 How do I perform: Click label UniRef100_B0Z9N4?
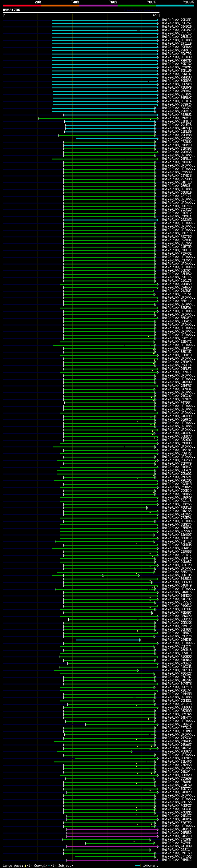click(x=177, y=843)
